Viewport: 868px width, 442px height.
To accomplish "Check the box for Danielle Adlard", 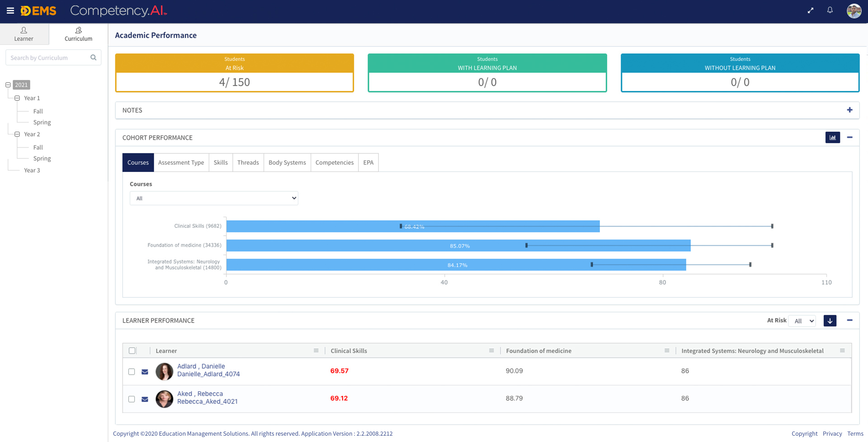I will (x=132, y=372).
